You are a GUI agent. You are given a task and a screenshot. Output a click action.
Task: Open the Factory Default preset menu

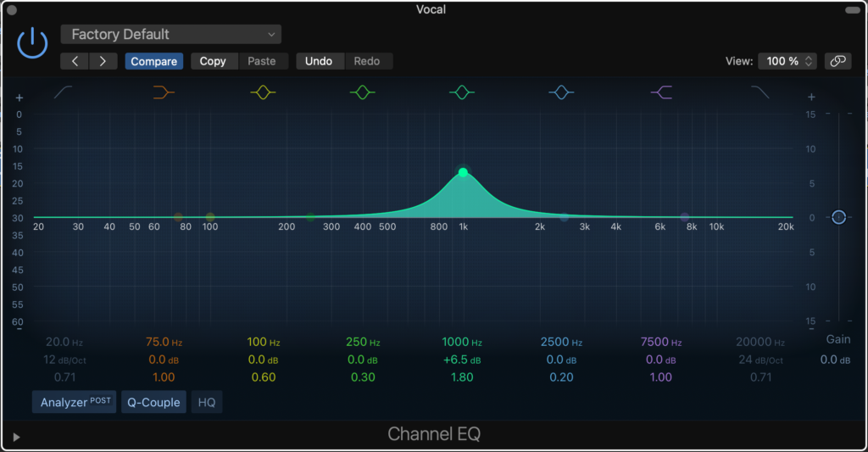click(x=170, y=34)
